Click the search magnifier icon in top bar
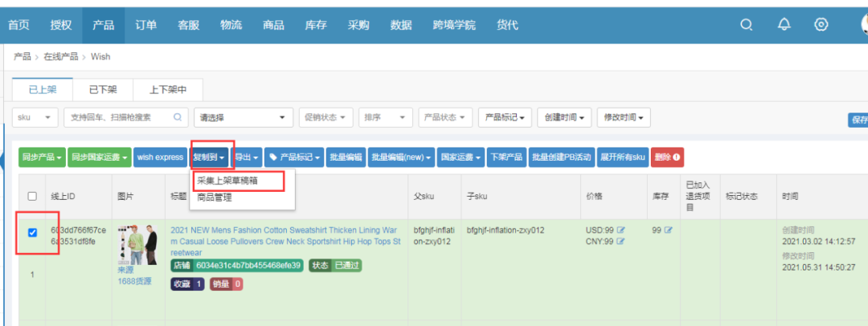Image resolution: width=868 pixels, height=326 pixels. coord(747,25)
